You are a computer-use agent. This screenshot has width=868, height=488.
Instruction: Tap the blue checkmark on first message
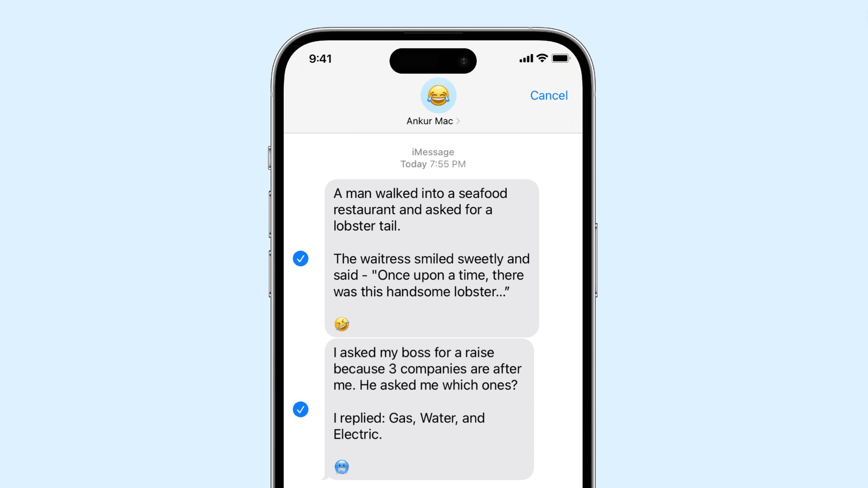coord(301,258)
